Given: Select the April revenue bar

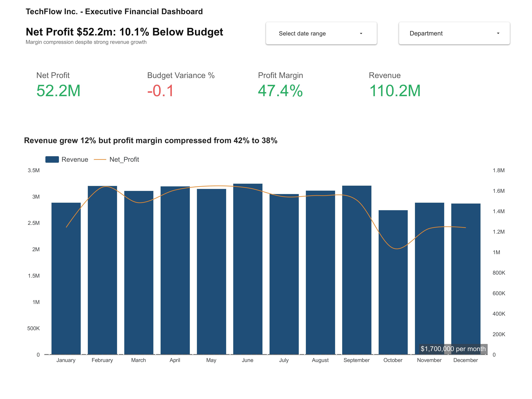Looking at the screenshot, I should (x=175, y=270).
